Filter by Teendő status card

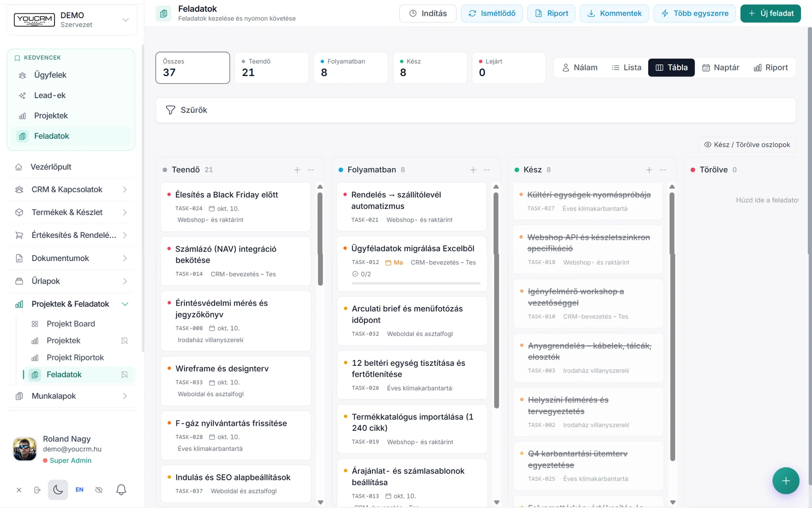(x=272, y=68)
